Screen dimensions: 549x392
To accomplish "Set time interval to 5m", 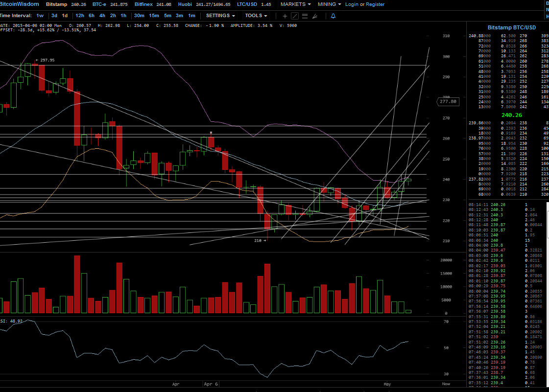I will point(167,15).
